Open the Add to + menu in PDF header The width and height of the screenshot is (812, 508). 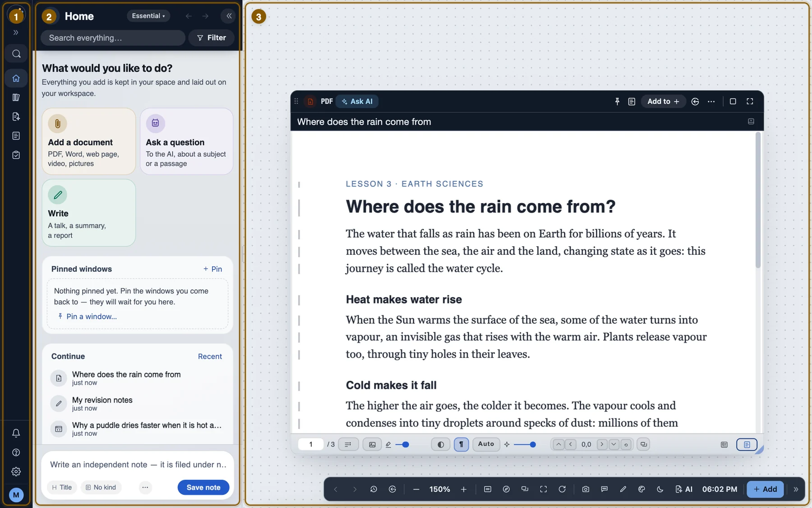pyautogui.click(x=663, y=102)
